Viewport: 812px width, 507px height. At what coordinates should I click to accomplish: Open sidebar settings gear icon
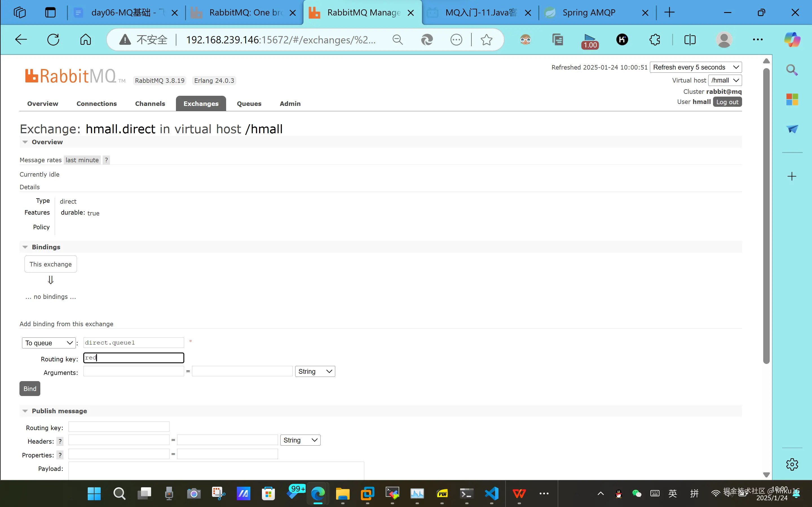pyautogui.click(x=791, y=464)
